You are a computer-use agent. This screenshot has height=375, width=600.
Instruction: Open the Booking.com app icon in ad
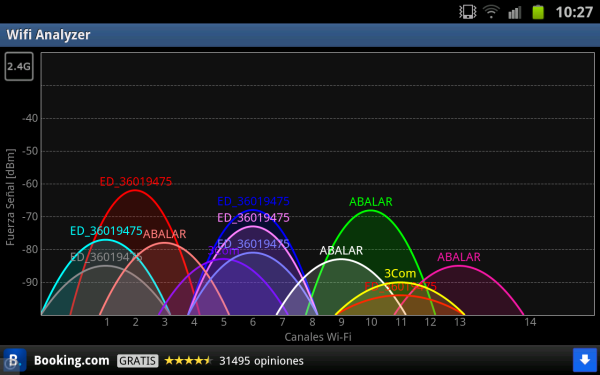[x=15, y=360]
